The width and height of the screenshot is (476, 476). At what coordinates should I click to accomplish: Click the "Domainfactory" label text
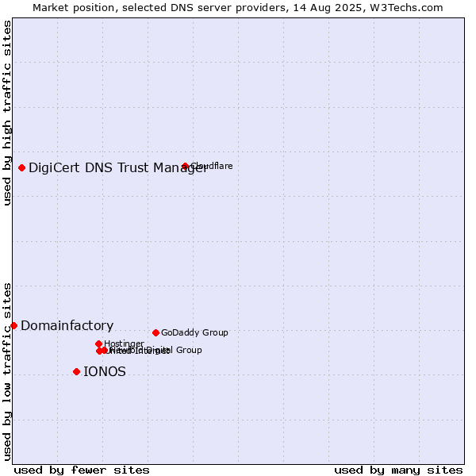(x=67, y=326)
